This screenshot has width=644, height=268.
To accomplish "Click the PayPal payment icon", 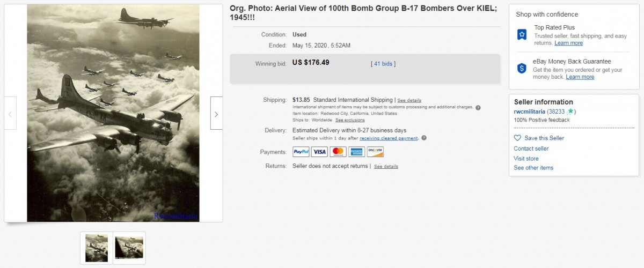I will coord(301,152).
